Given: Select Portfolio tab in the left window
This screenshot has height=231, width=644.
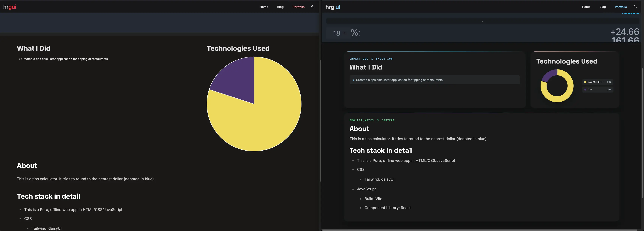Looking at the screenshot, I should click(298, 7).
